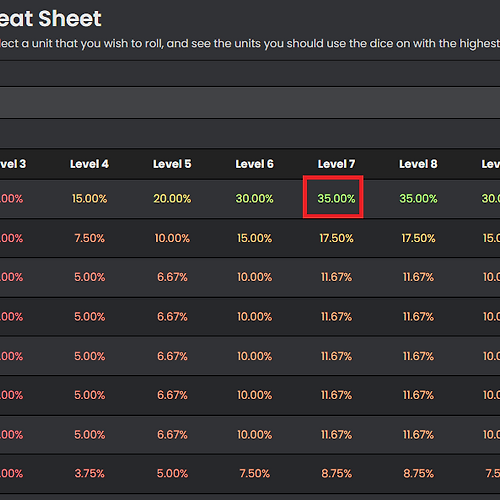Select the 35.00% cell in Level 8 column
The image size is (500, 500).
pyautogui.click(x=418, y=199)
